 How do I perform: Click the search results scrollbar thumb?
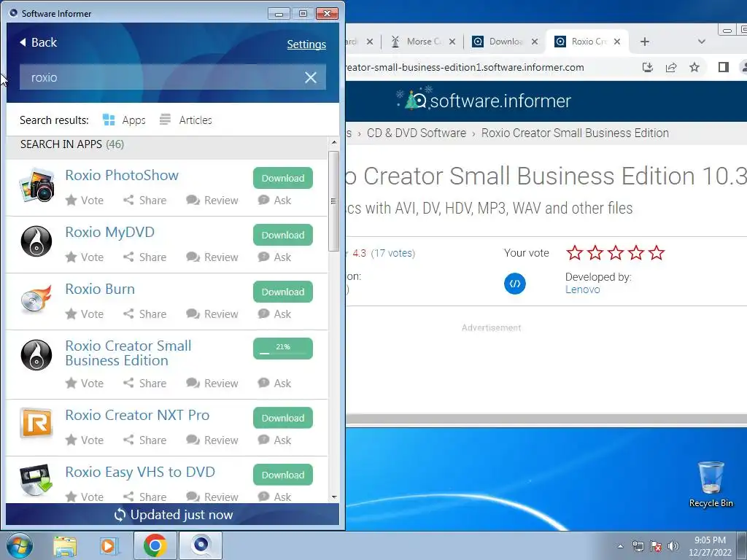[x=333, y=201]
